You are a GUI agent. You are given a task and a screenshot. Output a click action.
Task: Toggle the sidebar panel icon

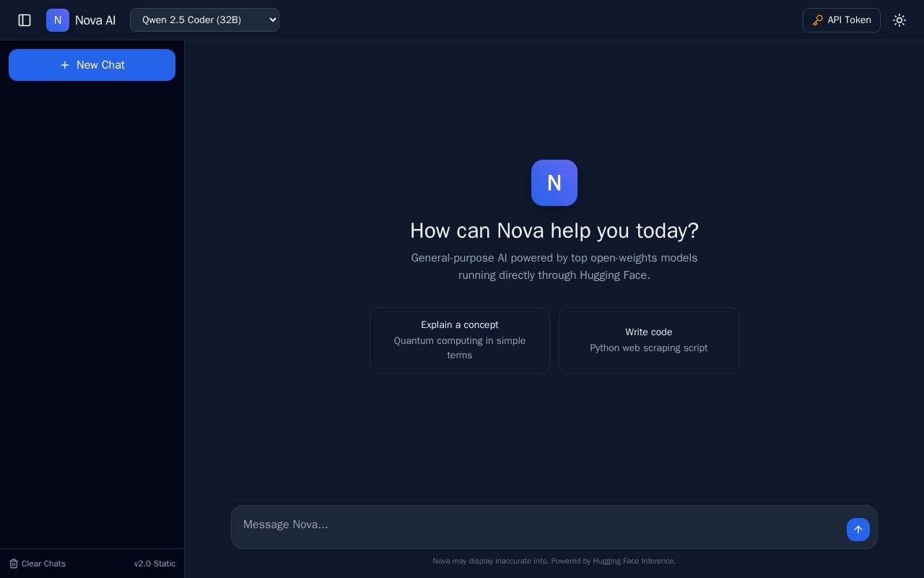point(25,20)
